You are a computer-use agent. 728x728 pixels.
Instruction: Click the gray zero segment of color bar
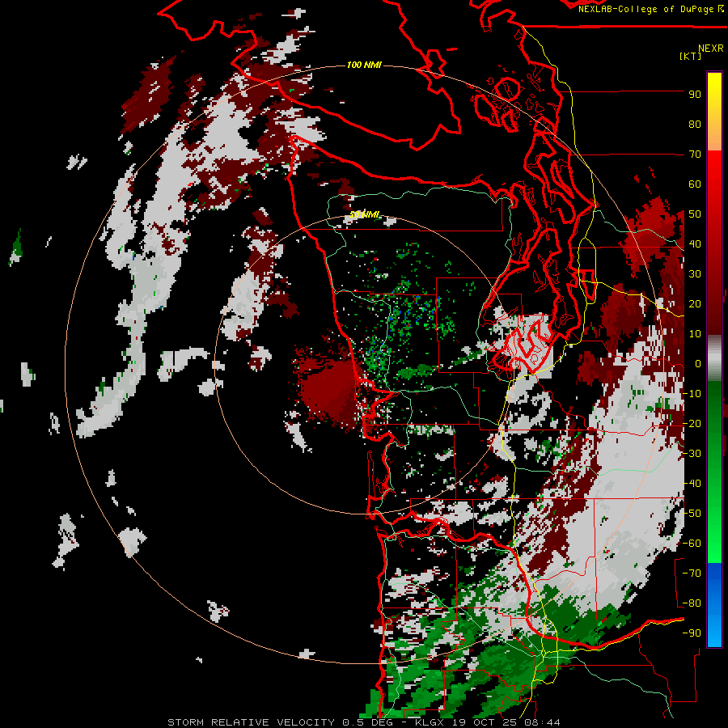714,358
